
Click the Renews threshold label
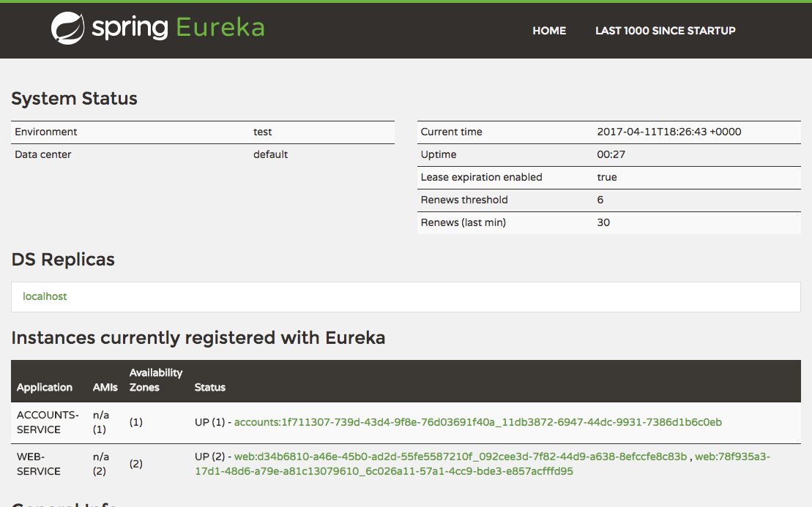point(464,200)
